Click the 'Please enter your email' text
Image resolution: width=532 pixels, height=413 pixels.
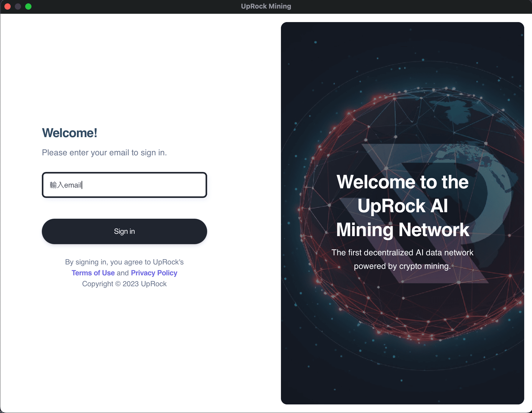pyautogui.click(x=104, y=152)
